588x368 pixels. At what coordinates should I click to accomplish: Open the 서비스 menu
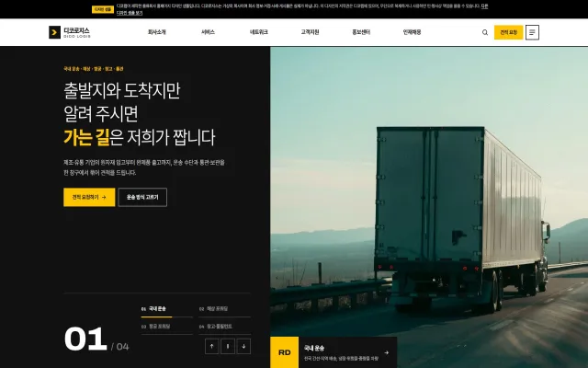[208, 32]
